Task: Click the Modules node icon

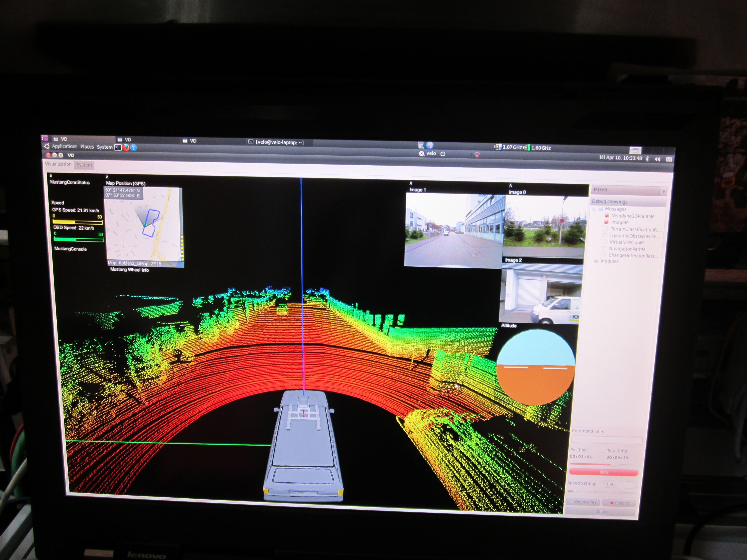Action: click(596, 261)
